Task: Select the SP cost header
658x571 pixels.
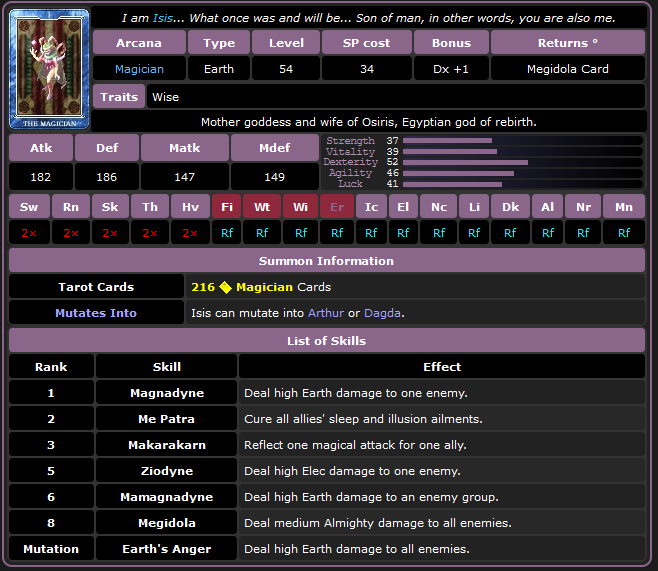Action: (367, 42)
